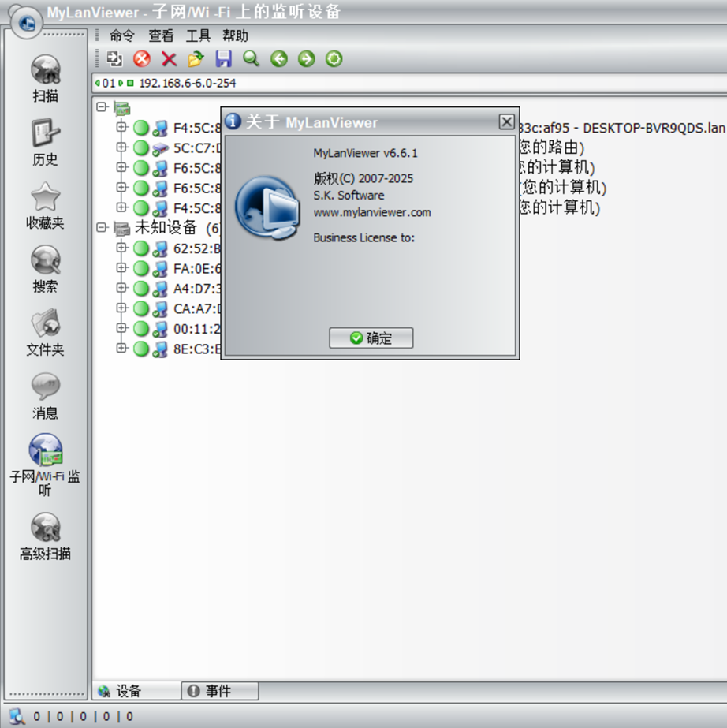Click the green forward arrow toolbar icon
The image size is (727, 728).
point(306,58)
